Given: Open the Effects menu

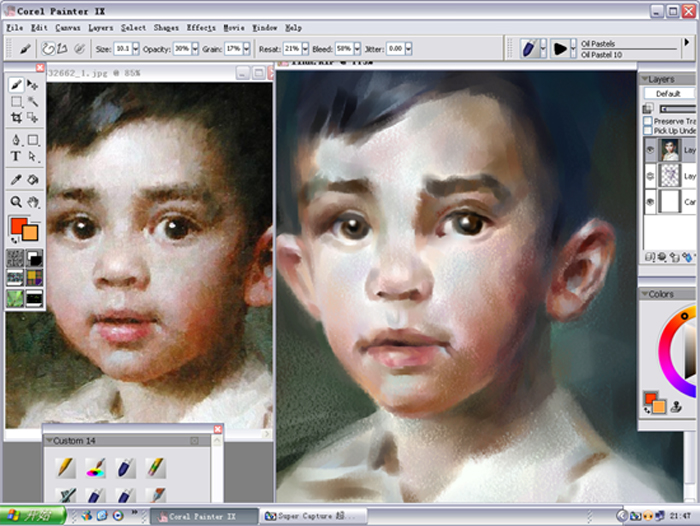Looking at the screenshot, I should tap(201, 28).
